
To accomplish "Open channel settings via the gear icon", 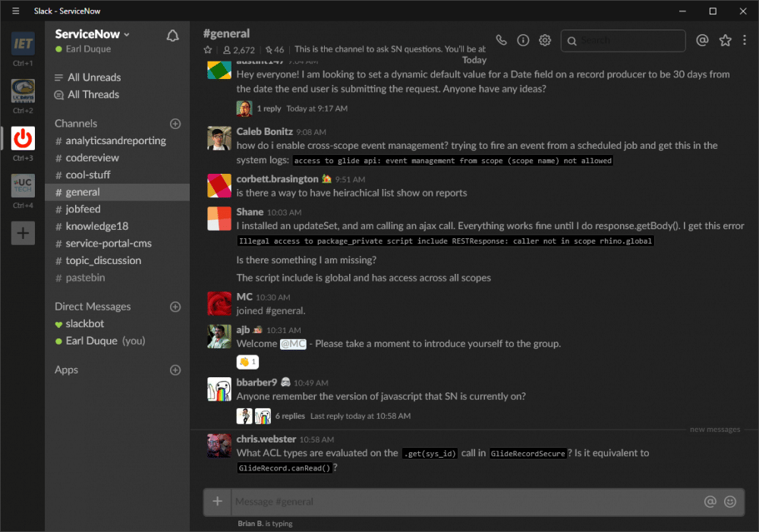I will pos(544,40).
